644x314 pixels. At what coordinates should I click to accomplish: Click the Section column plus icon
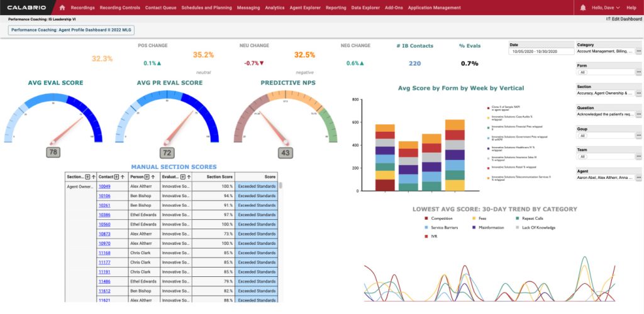click(x=87, y=177)
